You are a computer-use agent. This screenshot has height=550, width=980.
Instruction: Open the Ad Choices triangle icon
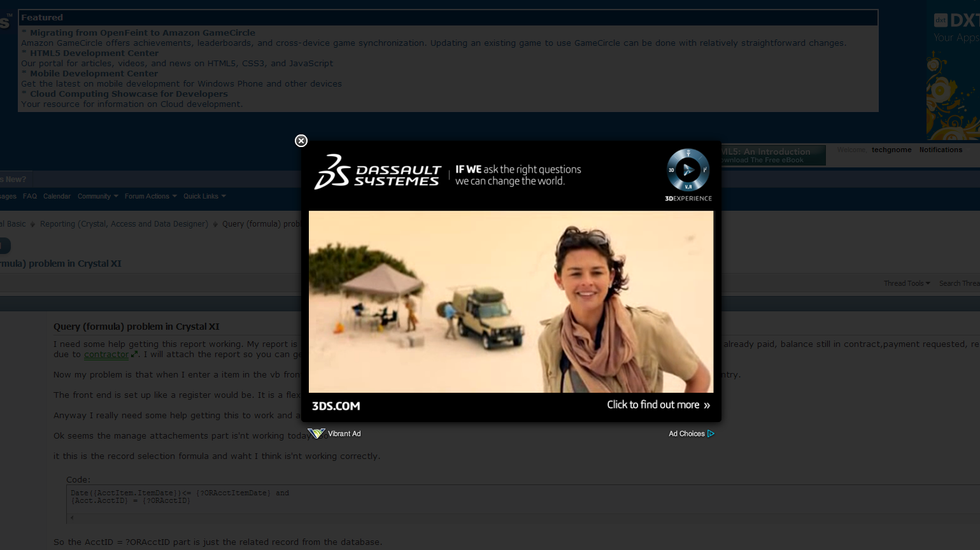711,434
